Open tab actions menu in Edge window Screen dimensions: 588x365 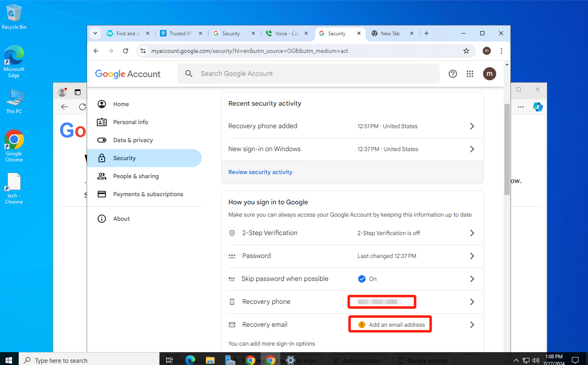(78, 92)
